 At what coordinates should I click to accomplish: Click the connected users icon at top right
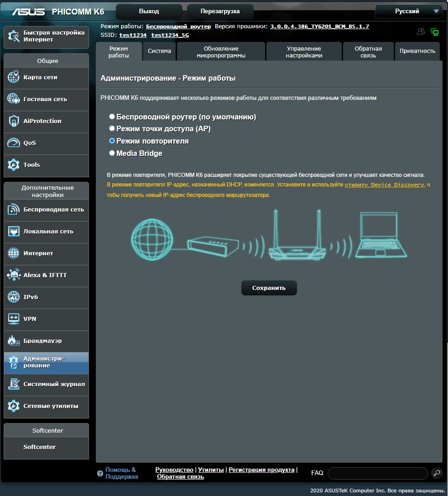coord(421,32)
